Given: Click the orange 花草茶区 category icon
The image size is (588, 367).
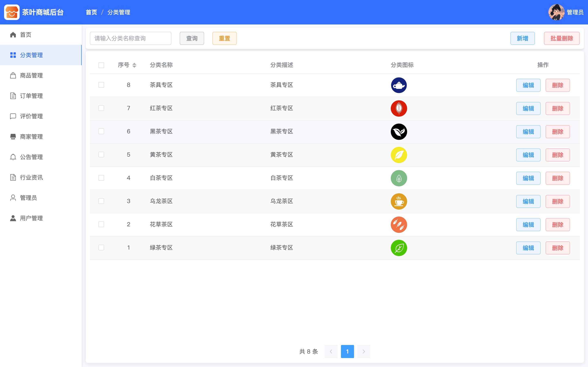Looking at the screenshot, I should [x=399, y=225].
